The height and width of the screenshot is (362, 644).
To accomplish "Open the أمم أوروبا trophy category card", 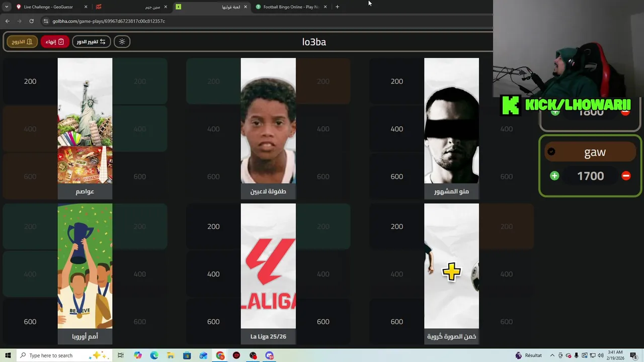I will [85, 266].
